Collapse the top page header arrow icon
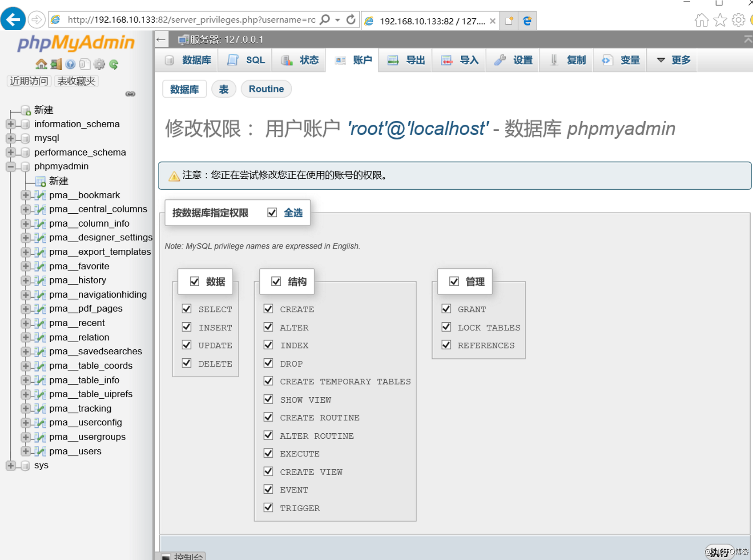Viewport: 753px width, 560px height. (748, 40)
